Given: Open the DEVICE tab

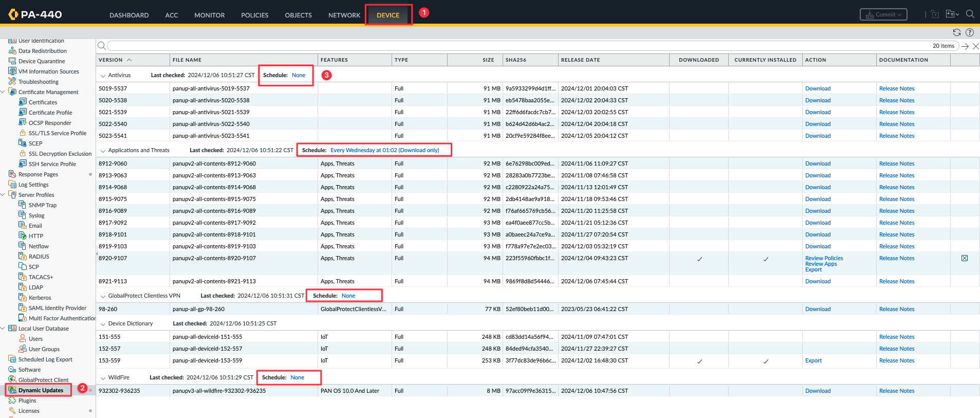Looking at the screenshot, I should (388, 15).
